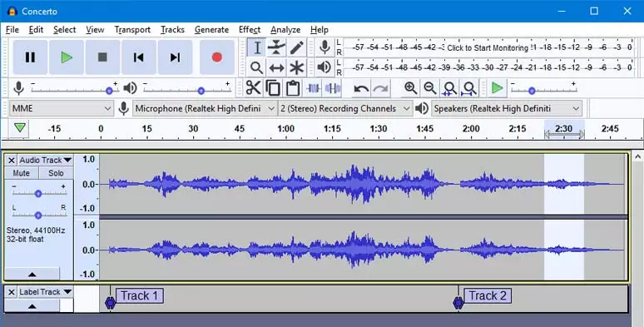Skip to start of the project
Screen dimensions: 644x327
pyautogui.click(x=139, y=57)
